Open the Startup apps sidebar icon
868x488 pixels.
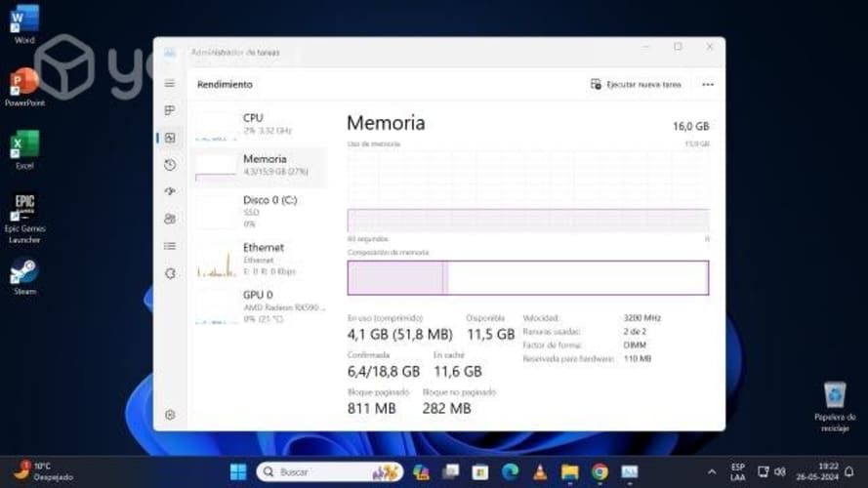pos(170,191)
